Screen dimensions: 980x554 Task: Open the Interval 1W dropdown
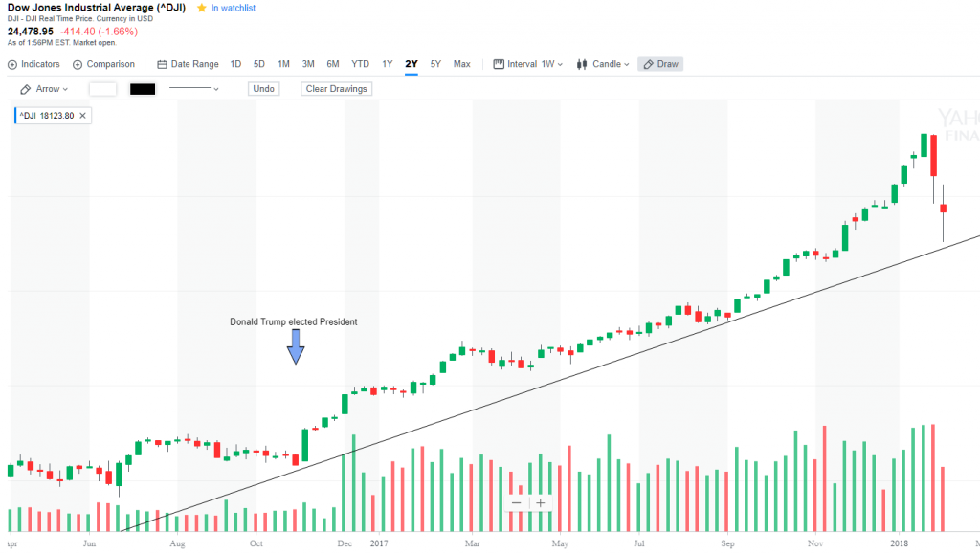(527, 64)
